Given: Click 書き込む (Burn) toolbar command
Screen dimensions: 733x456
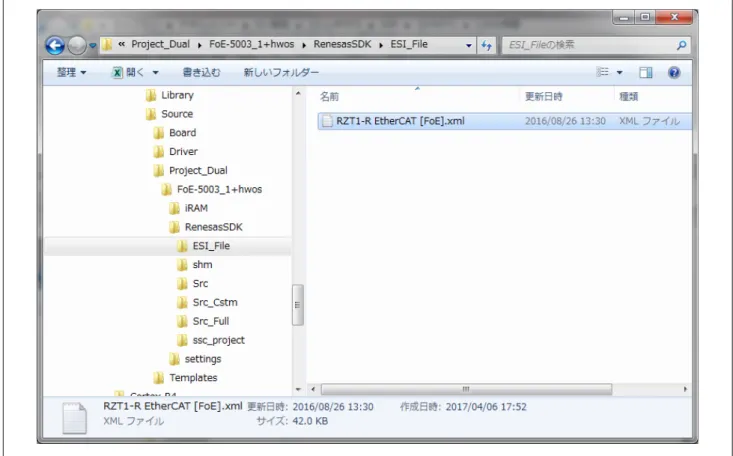Looking at the screenshot, I should click(201, 72).
